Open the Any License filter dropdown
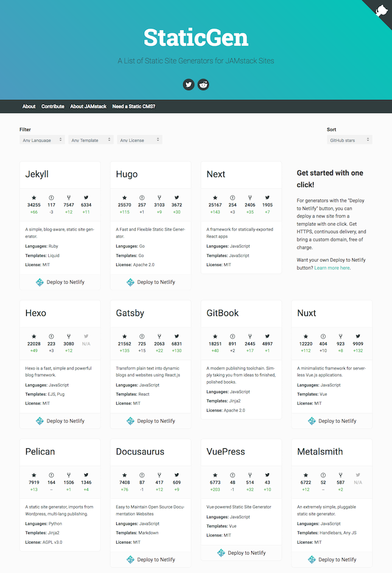392x573 pixels. (x=139, y=139)
